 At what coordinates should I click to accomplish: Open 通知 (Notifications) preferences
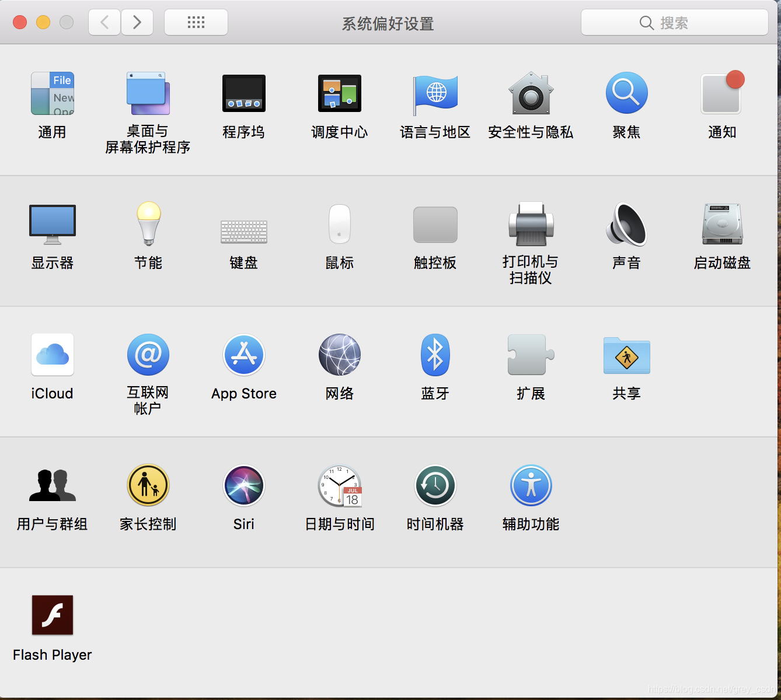click(x=723, y=93)
